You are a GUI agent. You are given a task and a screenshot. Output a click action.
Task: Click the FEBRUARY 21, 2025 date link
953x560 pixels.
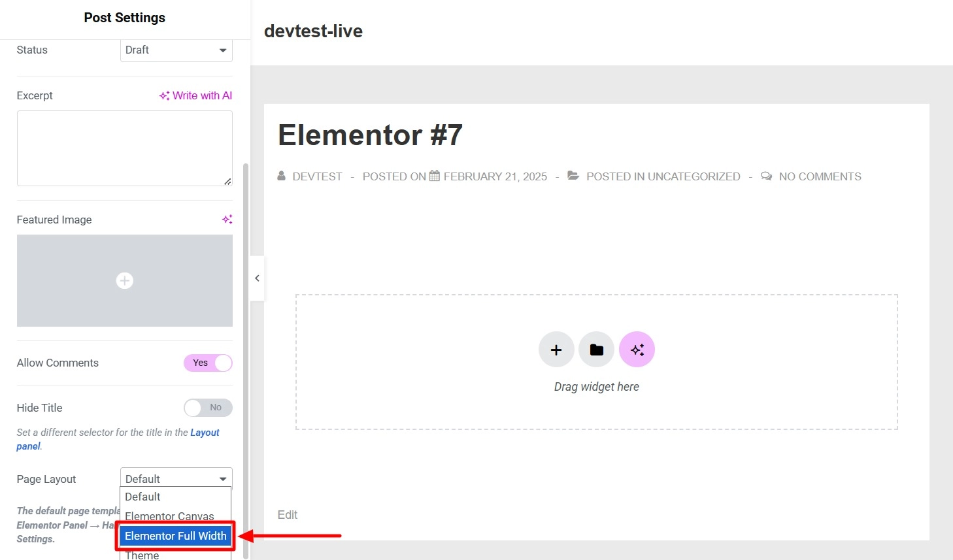click(495, 176)
